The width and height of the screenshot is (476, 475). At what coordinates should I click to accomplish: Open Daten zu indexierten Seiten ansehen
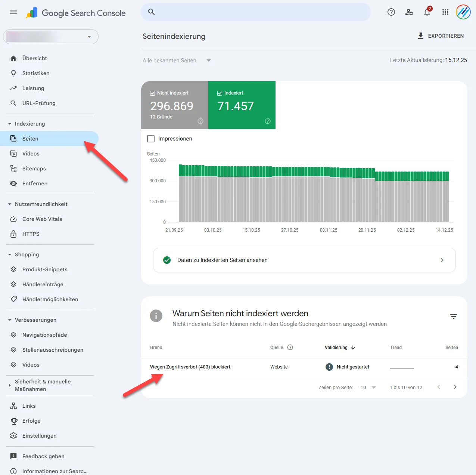[304, 260]
